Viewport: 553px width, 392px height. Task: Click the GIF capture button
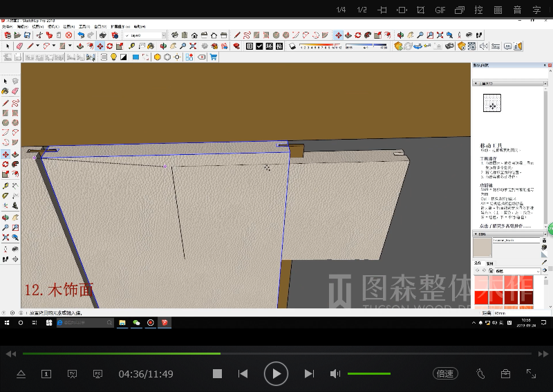coord(440,10)
